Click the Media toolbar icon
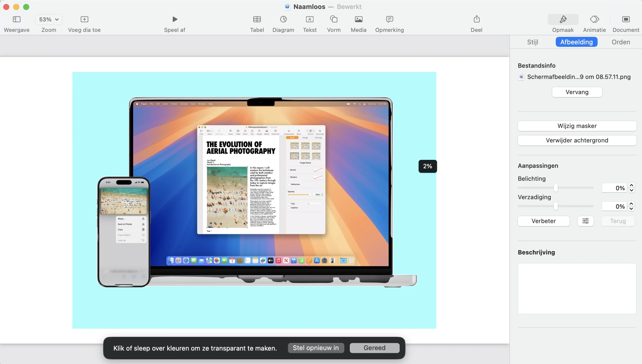Viewport: 642px width, 364px height. click(x=358, y=19)
